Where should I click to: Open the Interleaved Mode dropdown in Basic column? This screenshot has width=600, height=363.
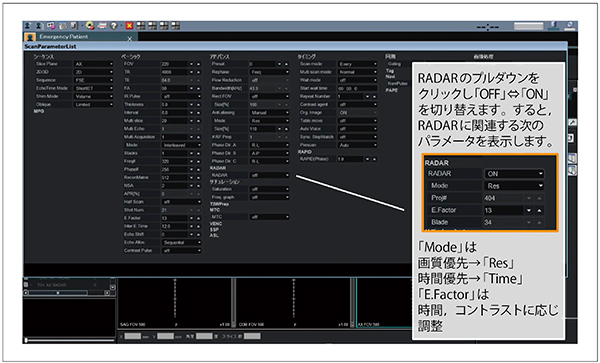181,145
